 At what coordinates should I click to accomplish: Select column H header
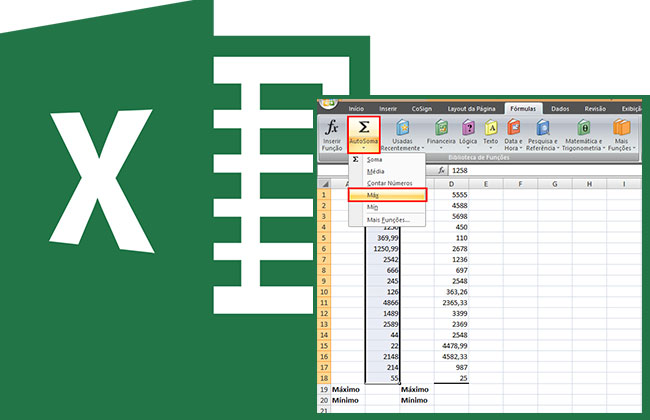pos(589,184)
